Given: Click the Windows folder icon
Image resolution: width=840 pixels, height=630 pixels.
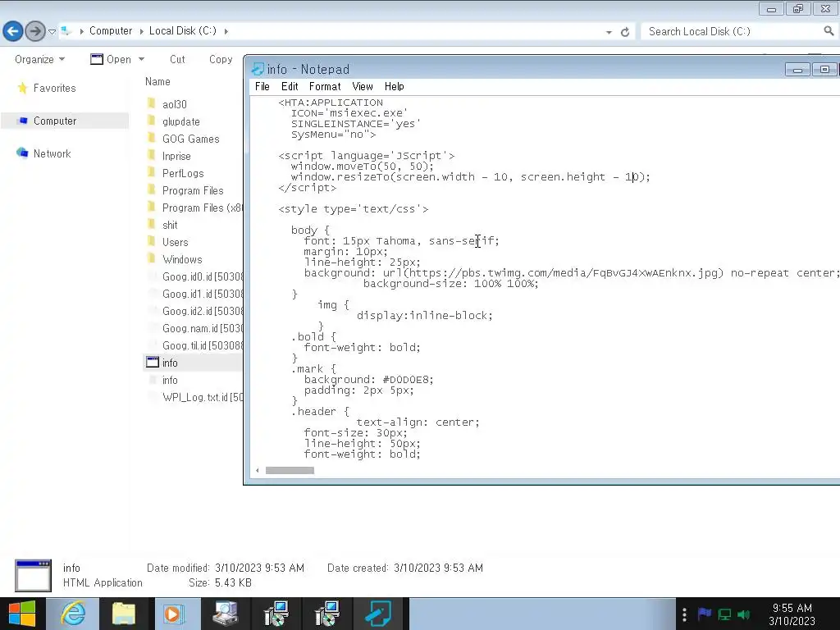Looking at the screenshot, I should (152, 258).
